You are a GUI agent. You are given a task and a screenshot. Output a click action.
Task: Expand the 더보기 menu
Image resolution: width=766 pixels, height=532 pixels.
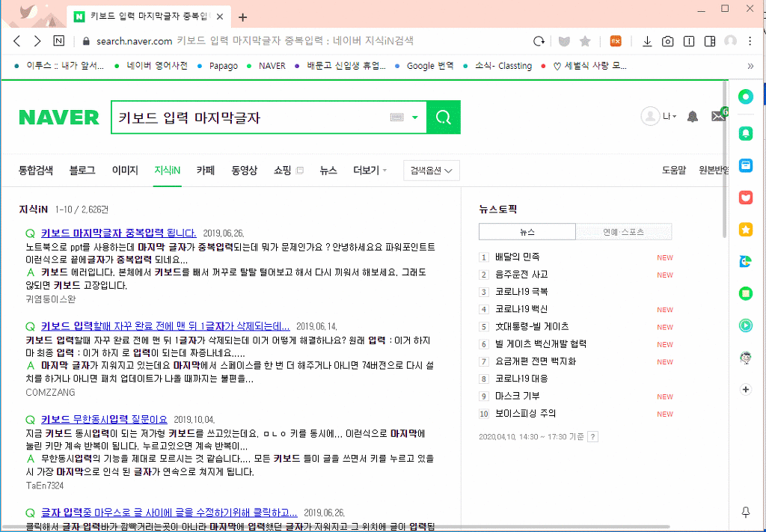click(370, 171)
